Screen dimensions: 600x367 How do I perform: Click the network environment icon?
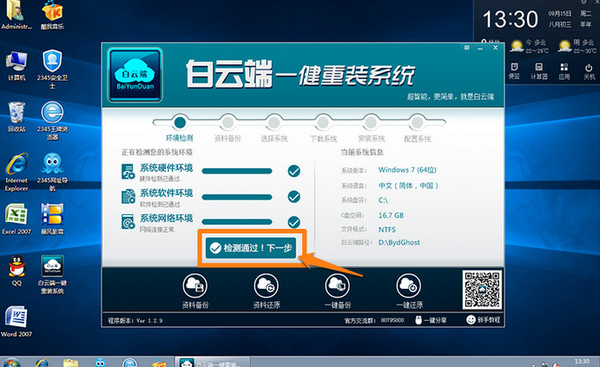[128, 222]
